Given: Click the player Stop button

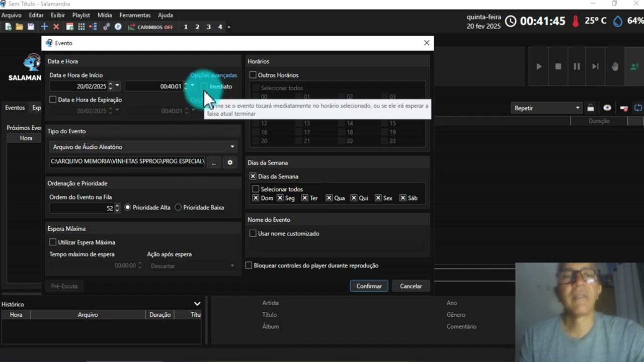Looking at the screenshot, I should [558, 66].
